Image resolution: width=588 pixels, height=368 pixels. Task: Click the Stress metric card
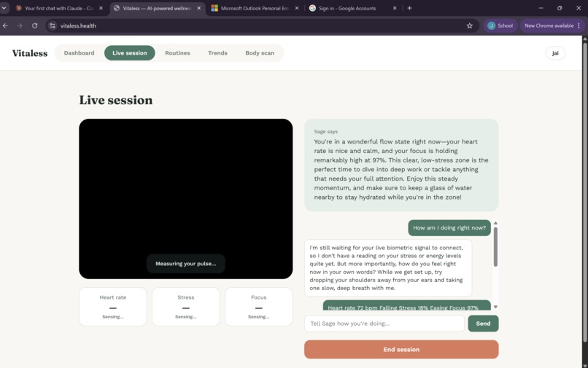tap(185, 307)
